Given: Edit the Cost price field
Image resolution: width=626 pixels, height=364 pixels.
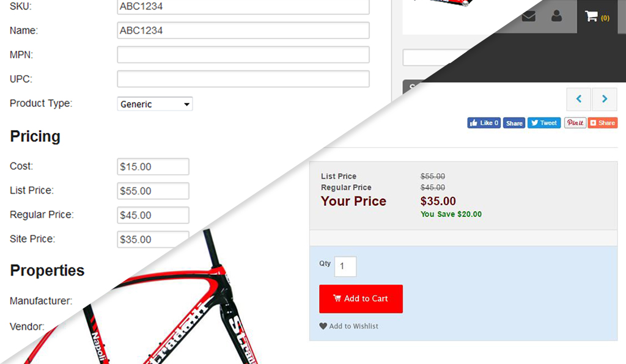Looking at the screenshot, I should (153, 167).
